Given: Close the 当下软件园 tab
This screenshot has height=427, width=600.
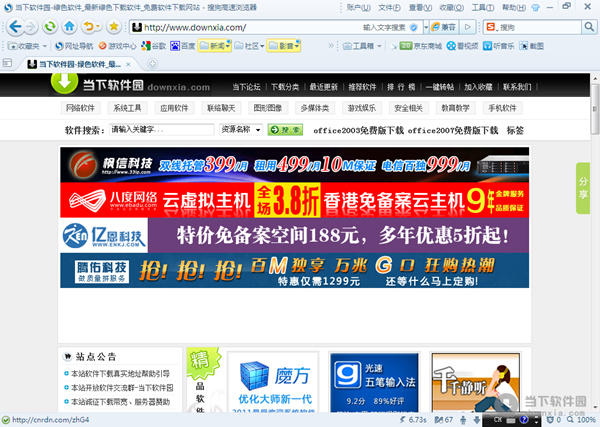Looking at the screenshot, I should (x=129, y=64).
